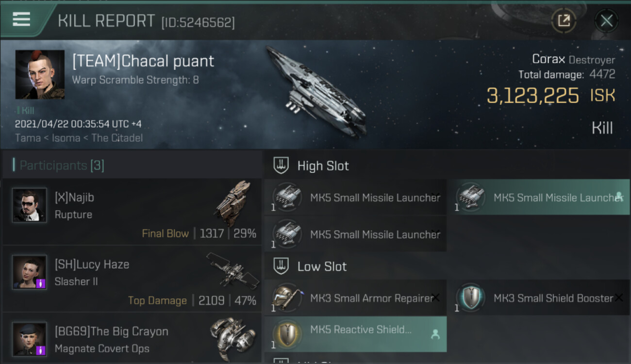Inspect the Slasher II ship icon
Viewport: 631px width, 364px height.
click(x=233, y=270)
